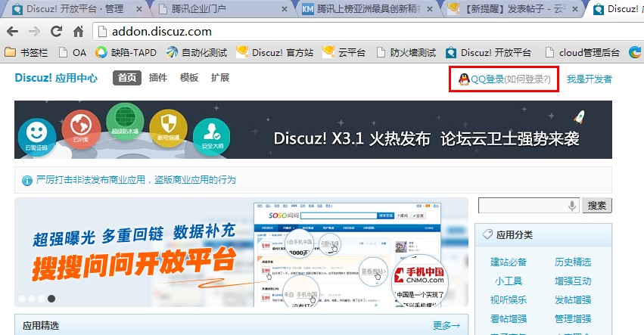Close the 腾讯上榜亚洲最具创新 tab
Image resolution: width=644 pixels, height=335 pixels.
430,9
